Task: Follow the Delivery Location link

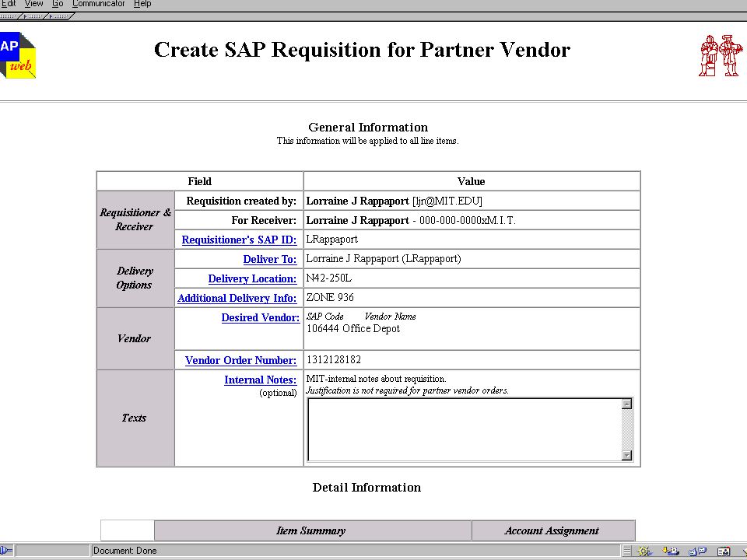Action: coord(252,278)
